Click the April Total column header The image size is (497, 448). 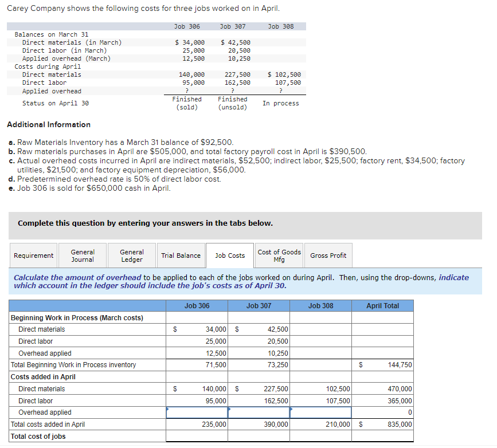(x=382, y=305)
